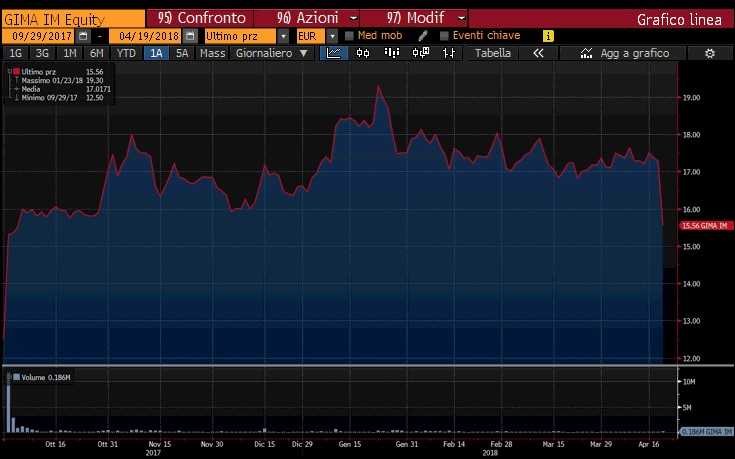Select the 1A time range tab
735x459 pixels.
click(156, 53)
